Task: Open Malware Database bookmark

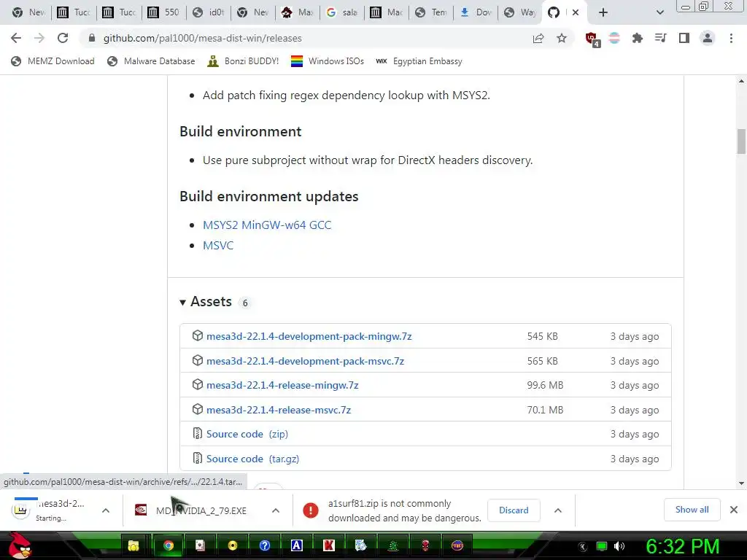Action: [x=152, y=61]
